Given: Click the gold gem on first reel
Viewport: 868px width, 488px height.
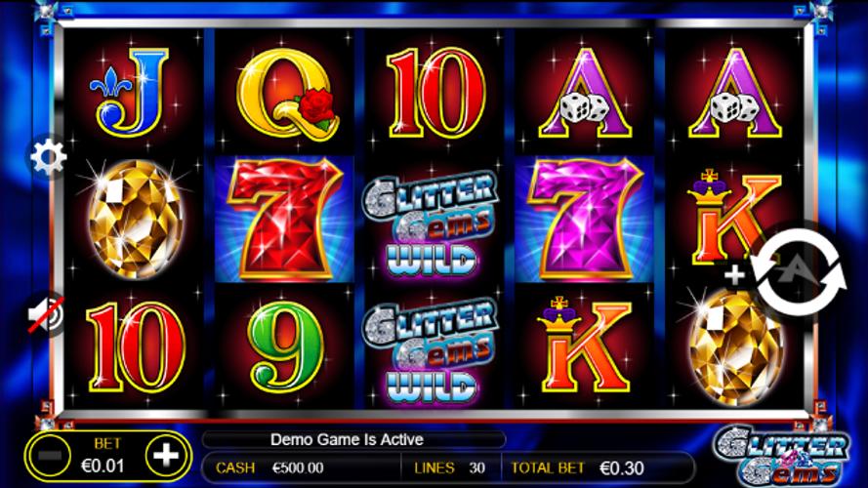Looking at the screenshot, I should tap(134, 219).
